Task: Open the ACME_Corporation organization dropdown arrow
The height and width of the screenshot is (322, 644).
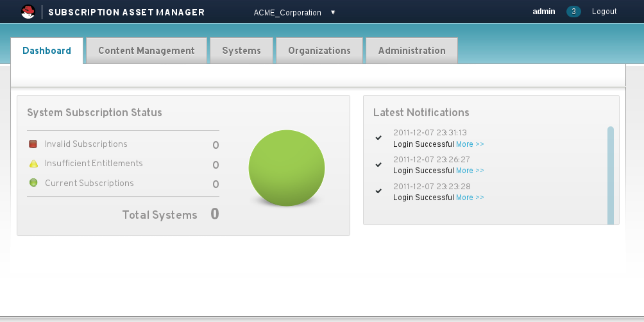Action: pos(333,12)
